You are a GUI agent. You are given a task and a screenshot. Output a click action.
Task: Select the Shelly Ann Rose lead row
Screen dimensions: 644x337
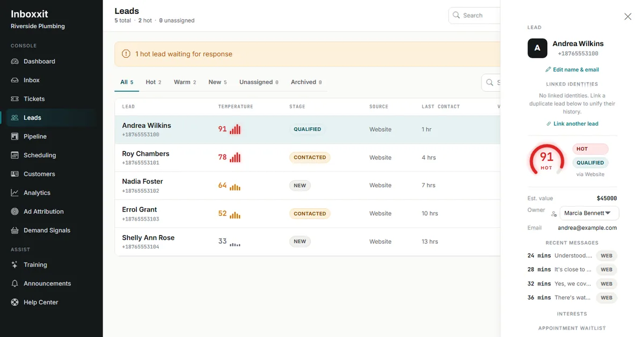point(308,242)
